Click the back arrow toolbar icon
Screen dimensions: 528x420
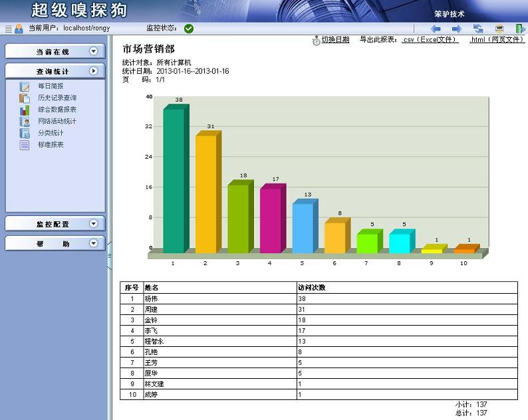coord(436,29)
